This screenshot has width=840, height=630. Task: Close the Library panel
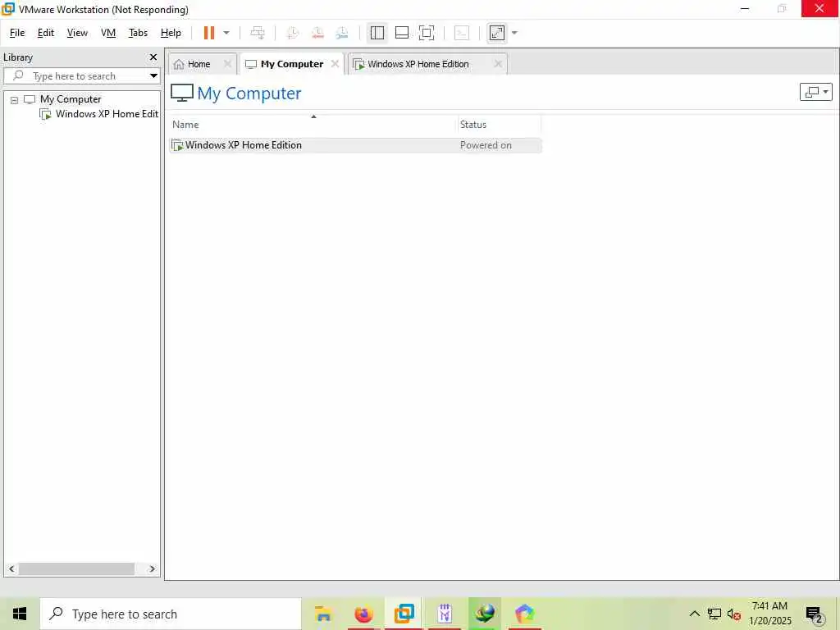(153, 57)
